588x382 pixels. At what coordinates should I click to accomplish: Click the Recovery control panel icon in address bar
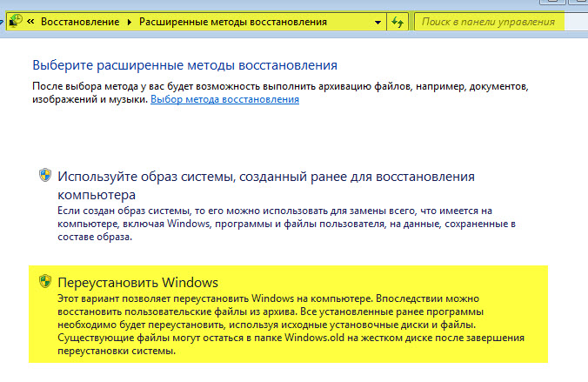click(x=16, y=22)
